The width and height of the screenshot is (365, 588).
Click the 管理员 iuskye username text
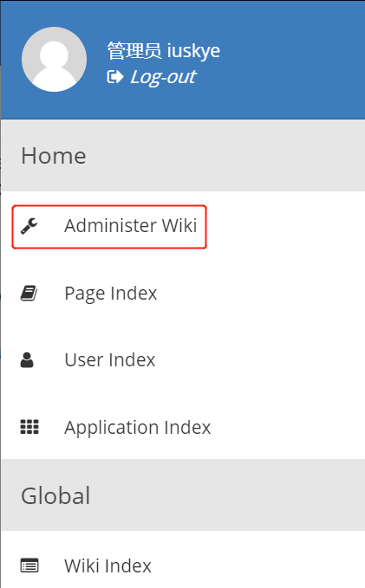coord(163,50)
